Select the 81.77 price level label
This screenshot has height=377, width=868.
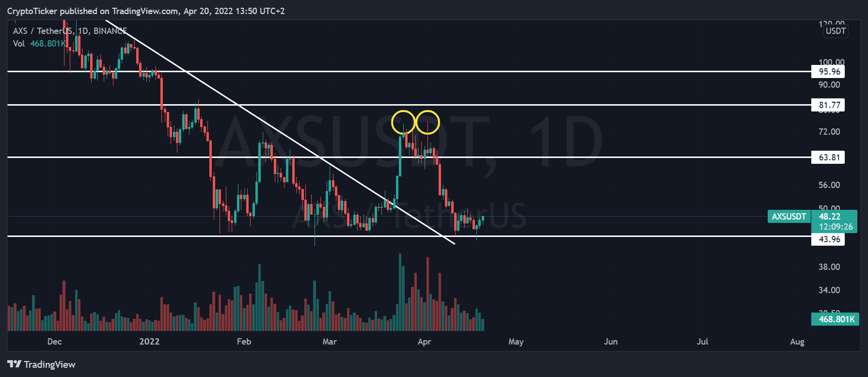(829, 105)
